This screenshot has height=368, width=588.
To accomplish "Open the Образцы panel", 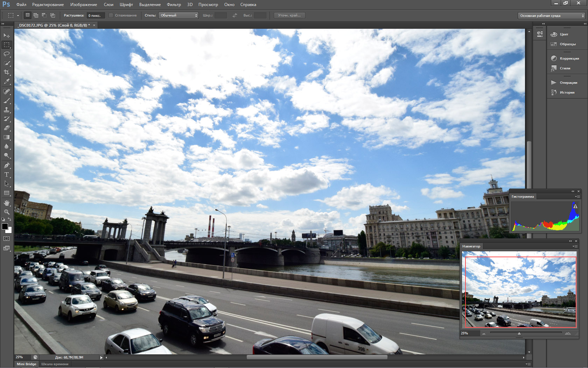I will pos(564,44).
